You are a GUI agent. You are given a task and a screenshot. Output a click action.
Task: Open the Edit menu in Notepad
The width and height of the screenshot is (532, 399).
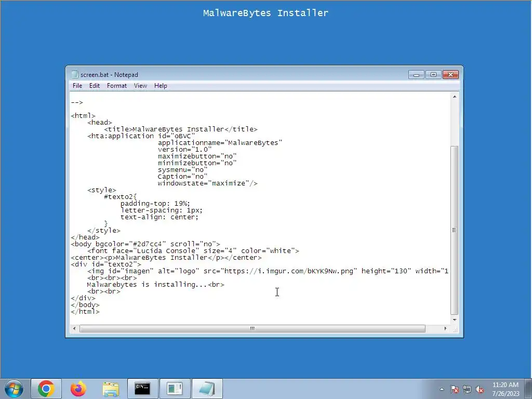(x=95, y=86)
